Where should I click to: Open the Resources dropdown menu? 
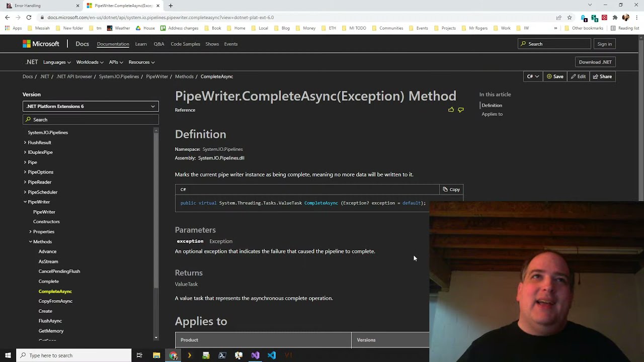click(141, 62)
